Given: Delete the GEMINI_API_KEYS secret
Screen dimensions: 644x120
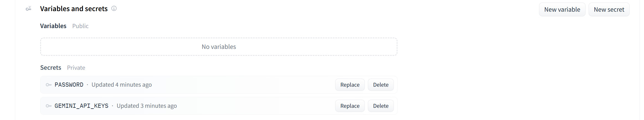Looking at the screenshot, I should point(380,106).
